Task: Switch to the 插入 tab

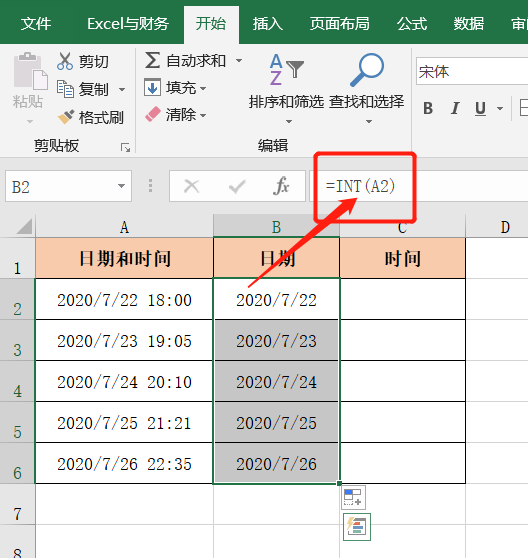Action: pos(268,24)
